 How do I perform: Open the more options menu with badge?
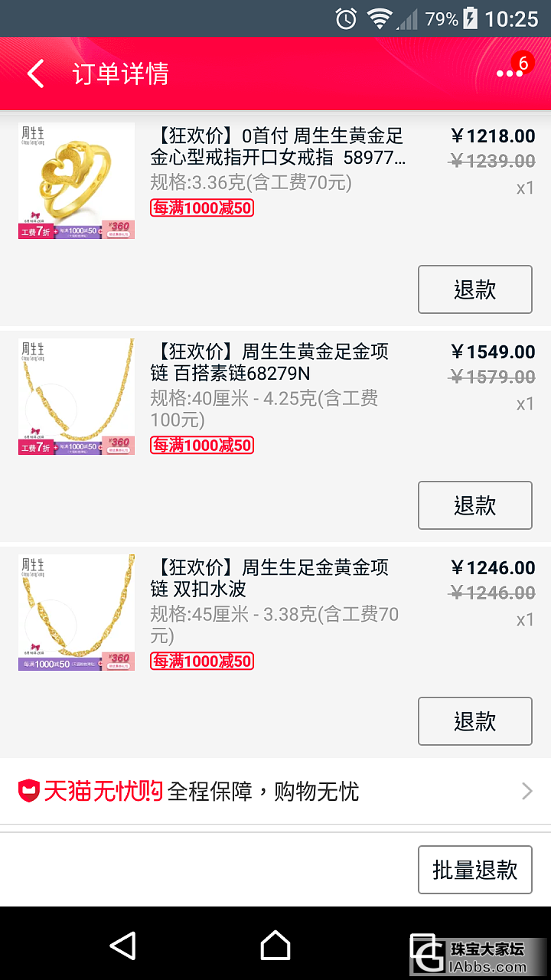510,73
